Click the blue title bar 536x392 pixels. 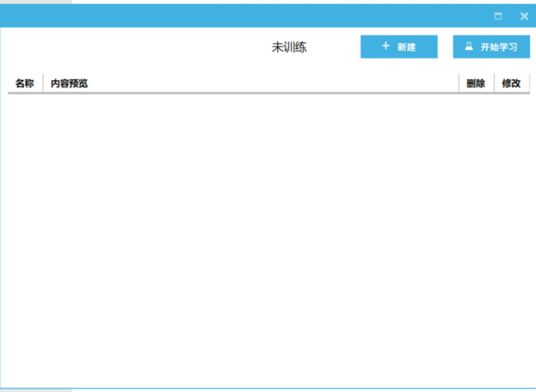pyautogui.click(x=240, y=16)
